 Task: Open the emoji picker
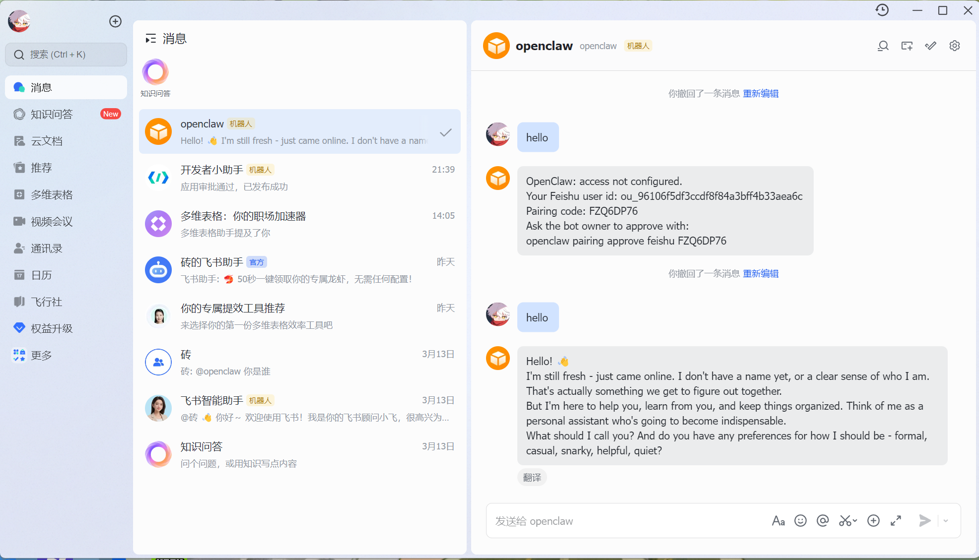pos(800,521)
